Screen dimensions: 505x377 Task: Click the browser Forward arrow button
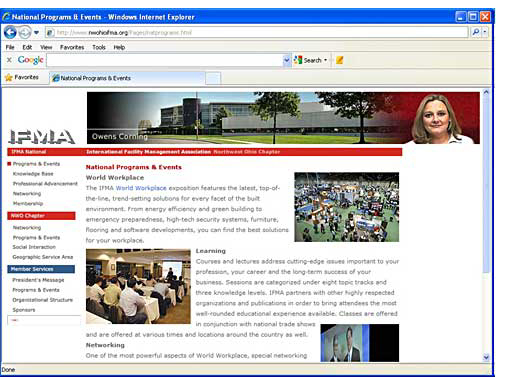pos(25,32)
